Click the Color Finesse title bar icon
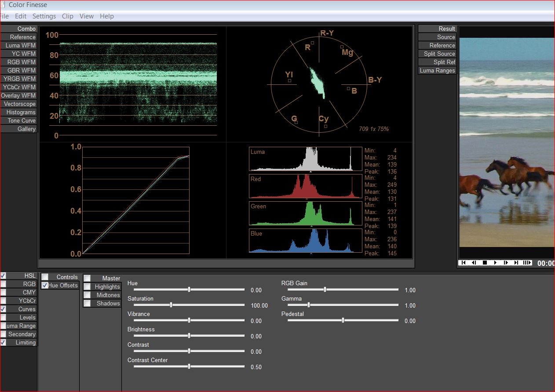This screenshot has height=392, width=555. tap(3, 5)
